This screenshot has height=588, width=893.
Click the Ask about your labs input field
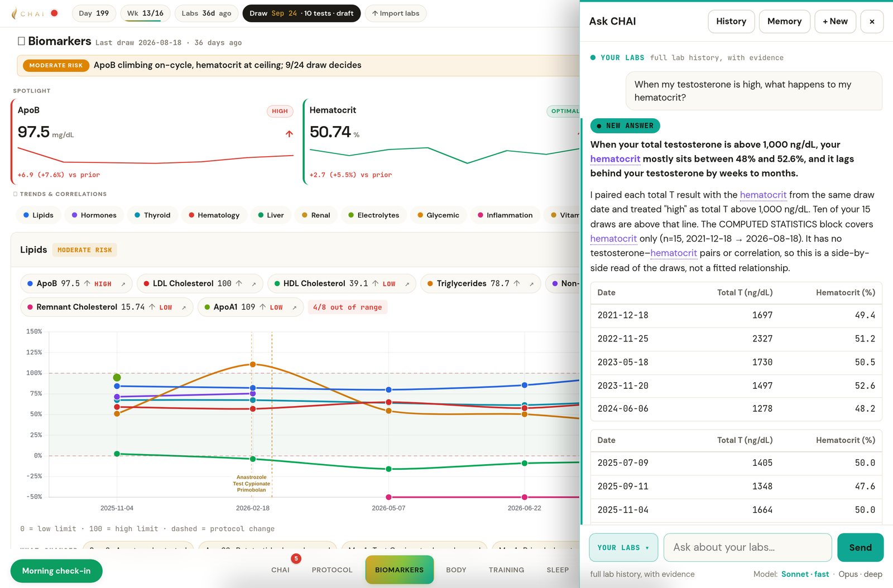[x=747, y=547]
